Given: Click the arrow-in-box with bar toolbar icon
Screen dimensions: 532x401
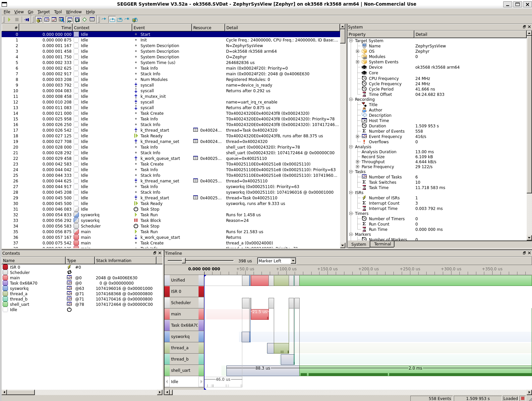Looking at the screenshot, I should tap(120, 20).
